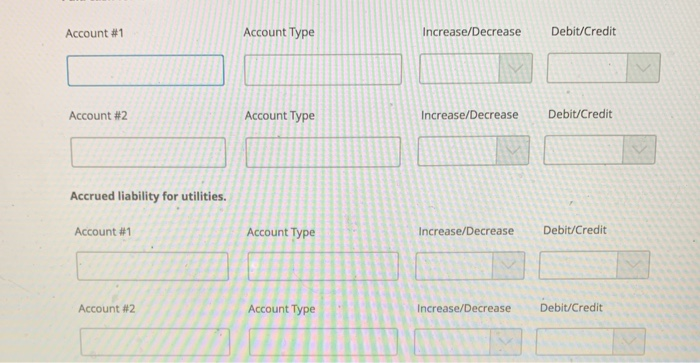The image size is (700, 363).
Task: Click the Account #2 field in the top section
Action: [148, 152]
